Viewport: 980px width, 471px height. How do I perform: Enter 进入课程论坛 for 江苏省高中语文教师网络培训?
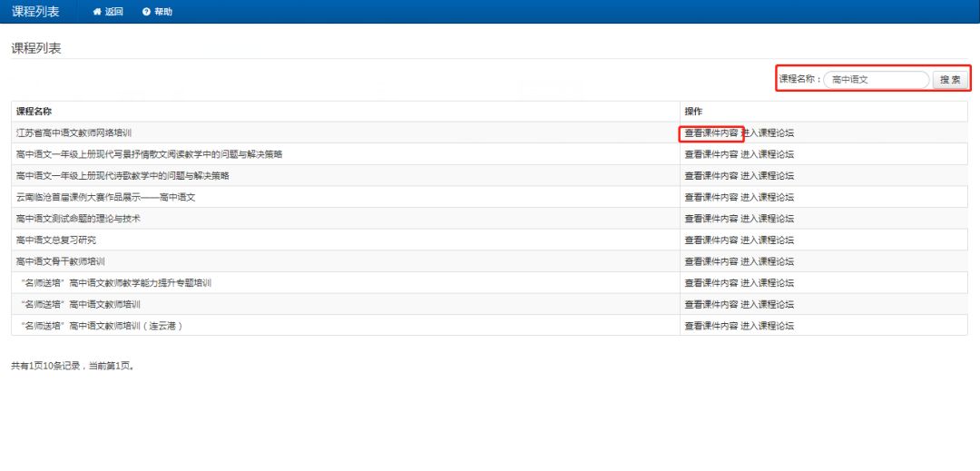tap(767, 132)
